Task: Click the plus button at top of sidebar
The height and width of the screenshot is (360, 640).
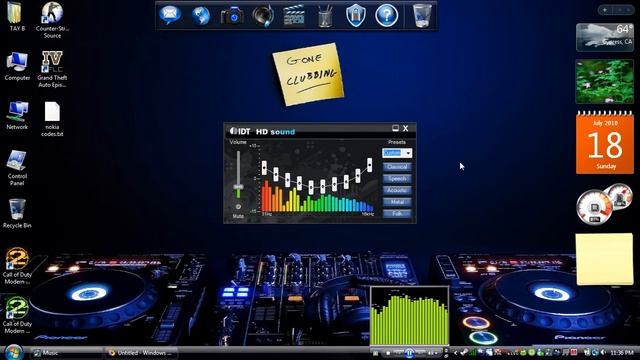Action: point(604,9)
